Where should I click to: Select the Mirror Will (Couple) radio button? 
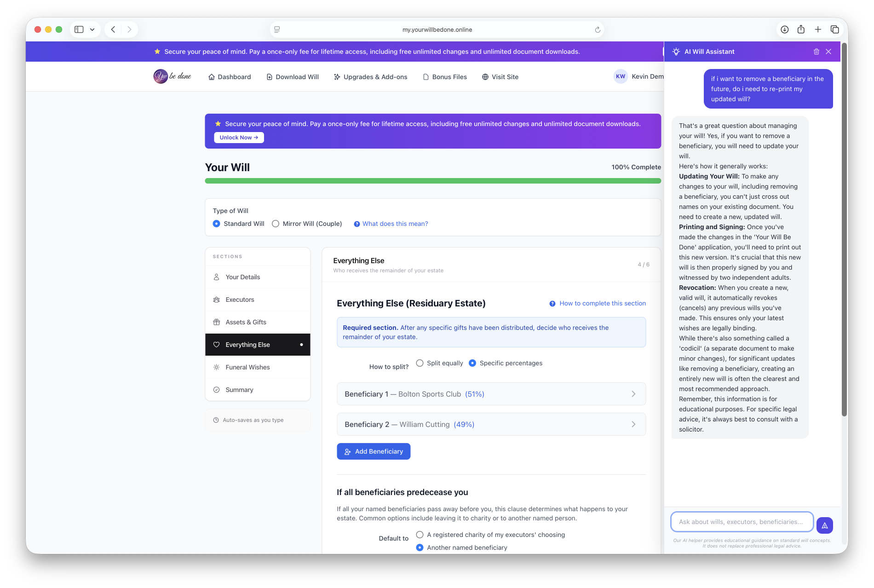pos(276,224)
